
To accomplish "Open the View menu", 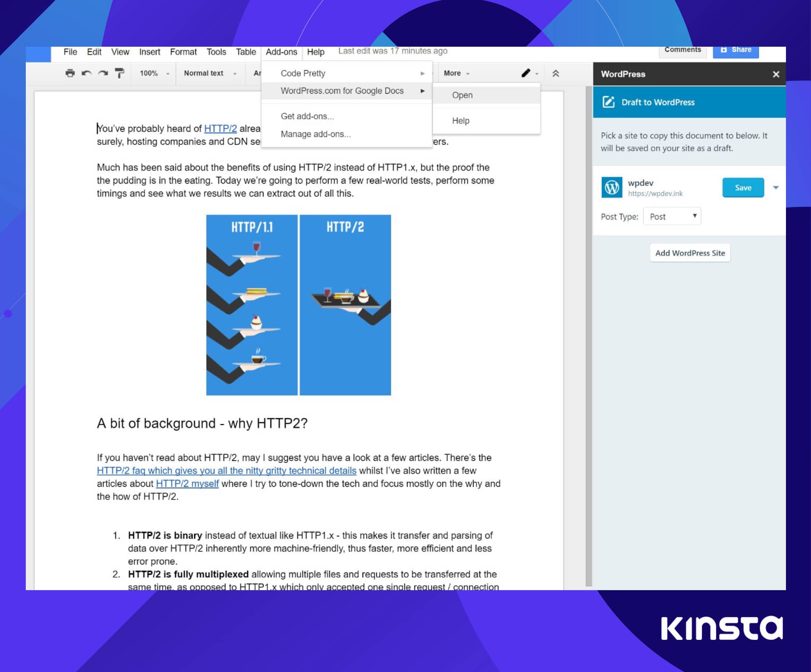I will [x=120, y=52].
